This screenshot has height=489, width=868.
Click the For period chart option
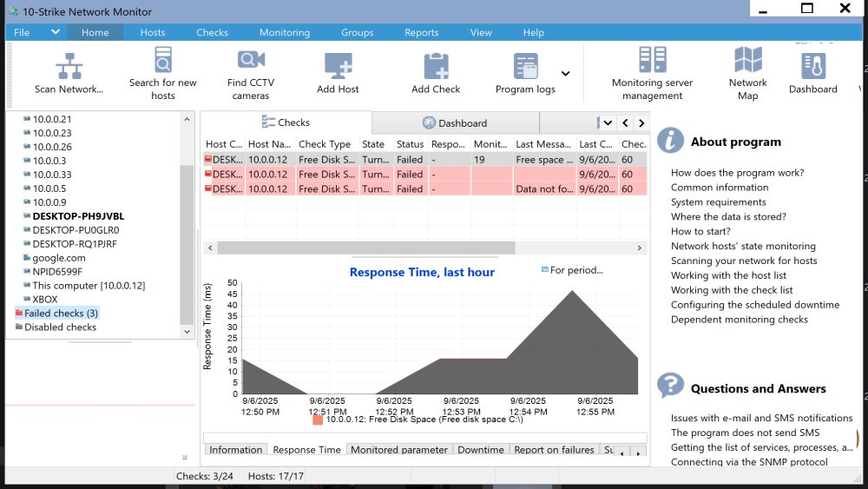(x=572, y=270)
